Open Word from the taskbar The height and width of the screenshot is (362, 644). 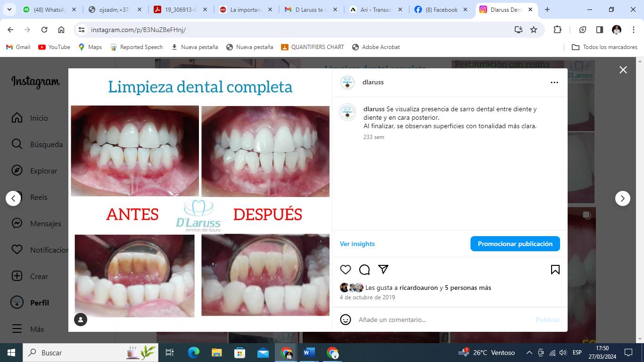(x=309, y=353)
